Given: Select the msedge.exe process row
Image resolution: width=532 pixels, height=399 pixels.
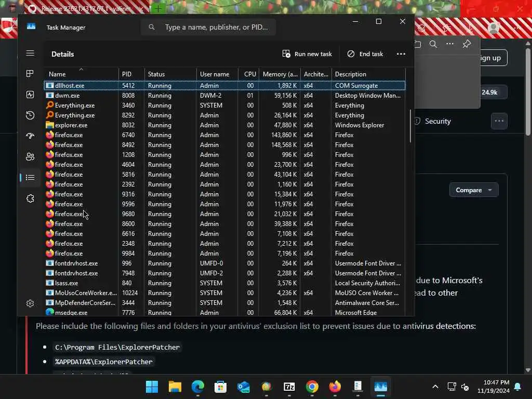Looking at the screenshot, I should tap(224, 312).
